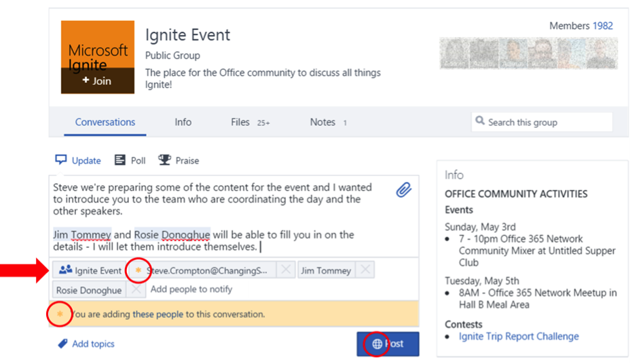Click the Tuesday, May 5th text
This screenshot has width=639, height=364.
point(481,281)
